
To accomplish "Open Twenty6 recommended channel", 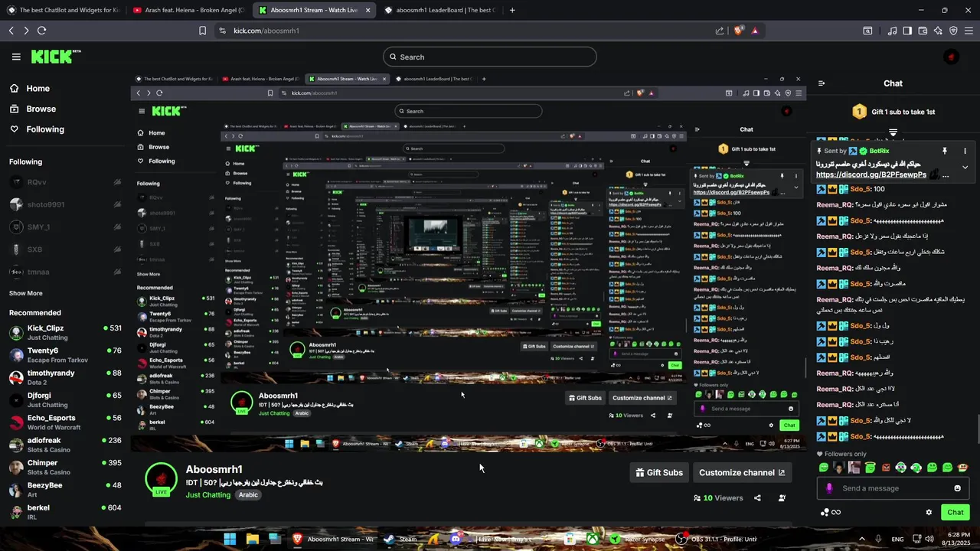I will [x=65, y=354].
